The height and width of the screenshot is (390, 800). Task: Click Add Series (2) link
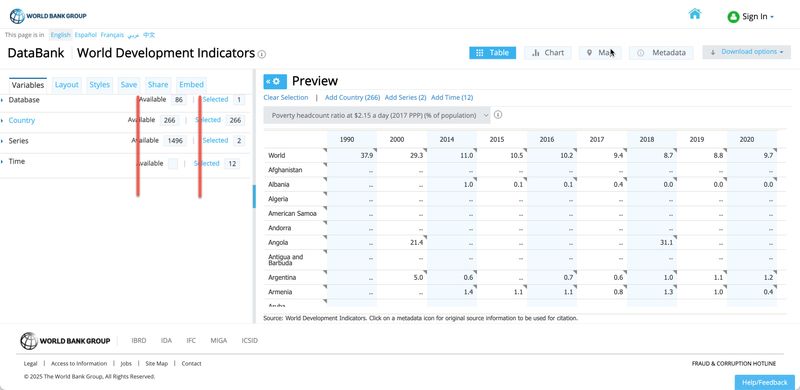pyautogui.click(x=406, y=98)
